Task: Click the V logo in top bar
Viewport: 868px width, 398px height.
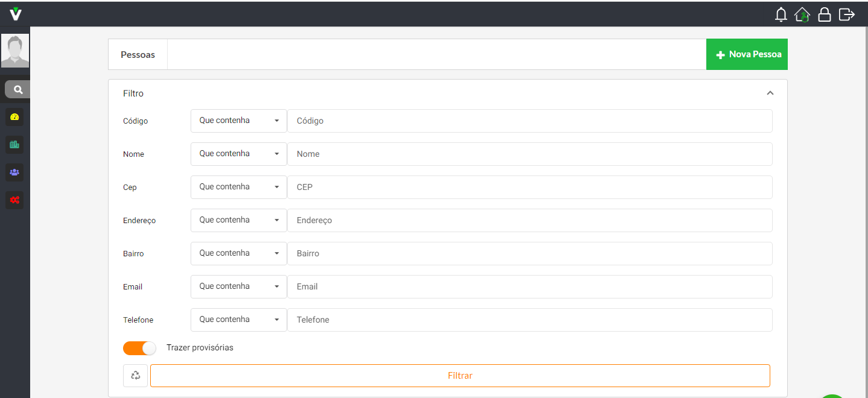Action: click(x=16, y=14)
